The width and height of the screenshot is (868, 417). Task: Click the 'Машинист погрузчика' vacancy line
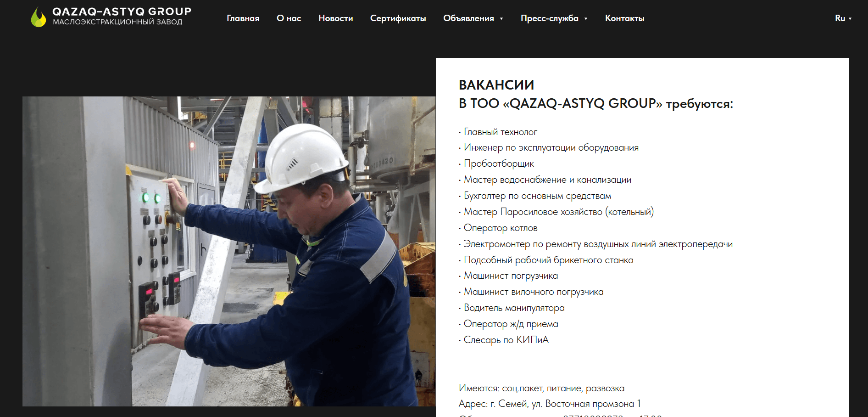(x=508, y=276)
